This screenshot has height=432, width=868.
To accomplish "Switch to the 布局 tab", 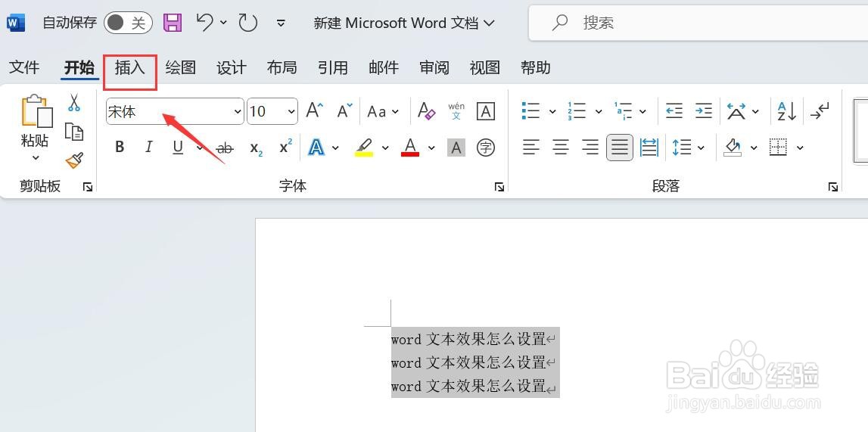I will tap(282, 67).
